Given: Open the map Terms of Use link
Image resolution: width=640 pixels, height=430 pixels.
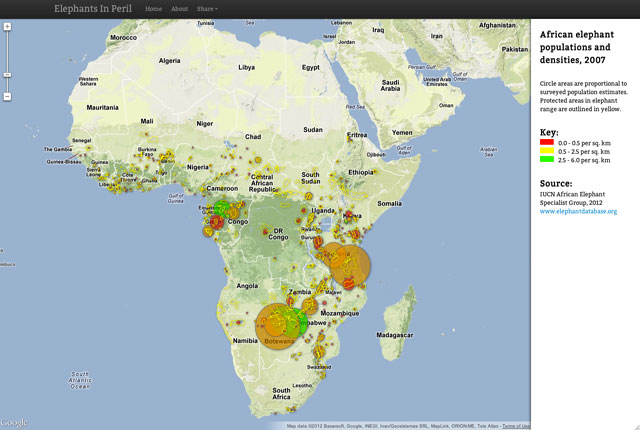Looking at the screenshot, I should [515, 426].
